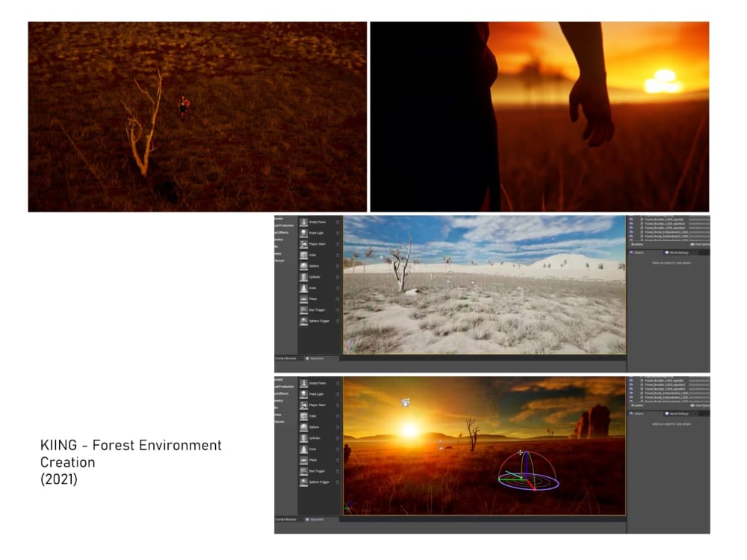Click help icon beside Player Start, sunset editor

pyautogui.click(x=338, y=405)
